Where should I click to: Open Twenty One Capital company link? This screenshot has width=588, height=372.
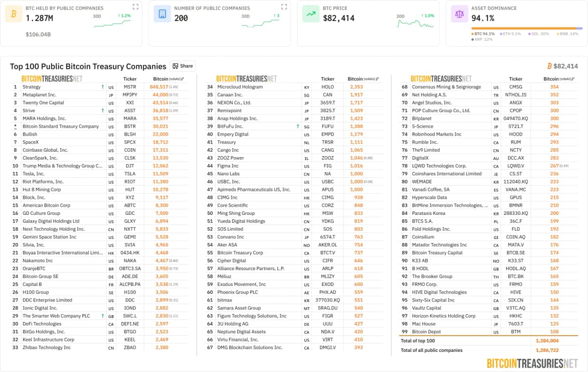coord(43,103)
